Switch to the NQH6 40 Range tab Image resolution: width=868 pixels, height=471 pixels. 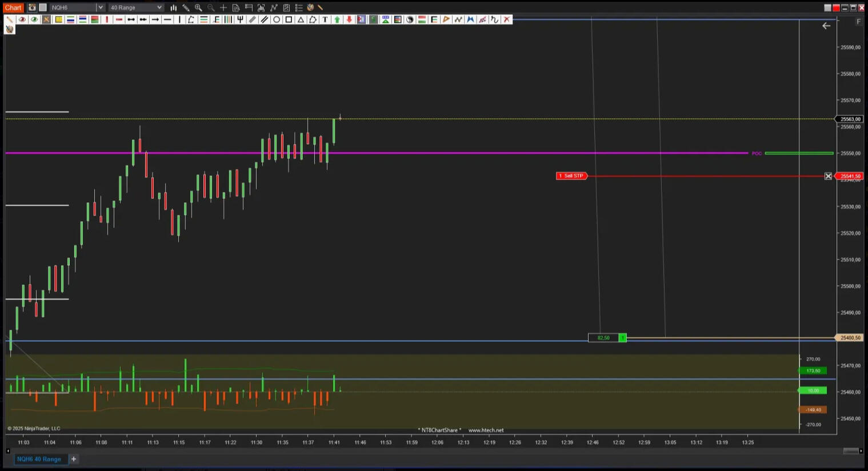click(39, 459)
